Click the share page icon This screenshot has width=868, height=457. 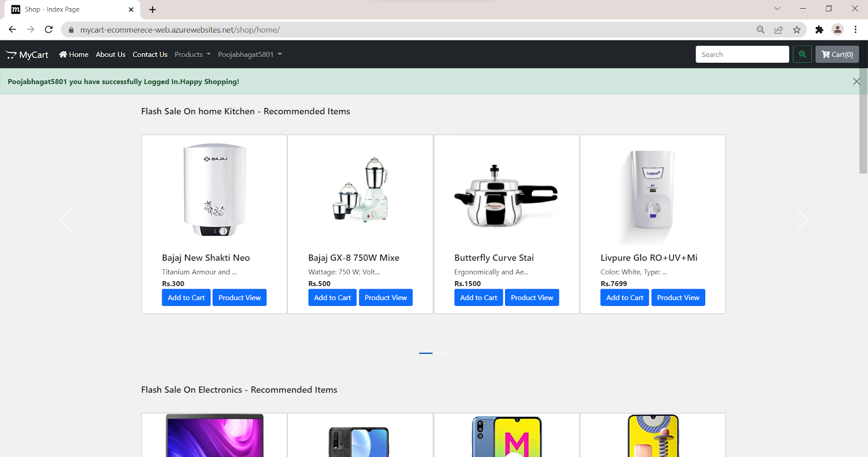coord(778,30)
